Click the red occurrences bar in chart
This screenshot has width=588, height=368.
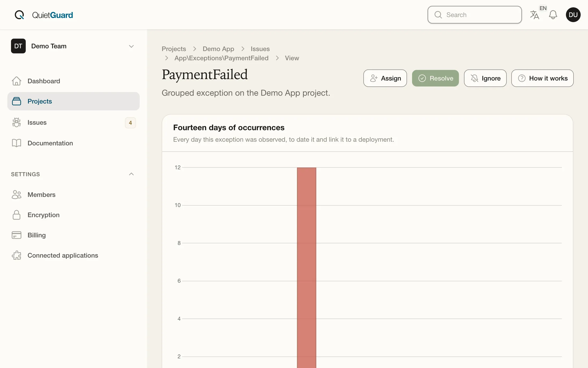tap(307, 268)
